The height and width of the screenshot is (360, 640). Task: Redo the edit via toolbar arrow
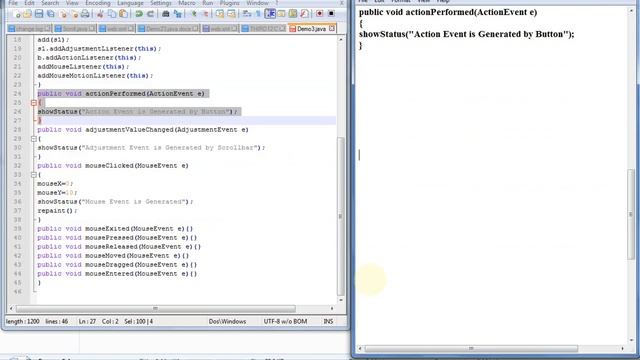tap(150, 14)
